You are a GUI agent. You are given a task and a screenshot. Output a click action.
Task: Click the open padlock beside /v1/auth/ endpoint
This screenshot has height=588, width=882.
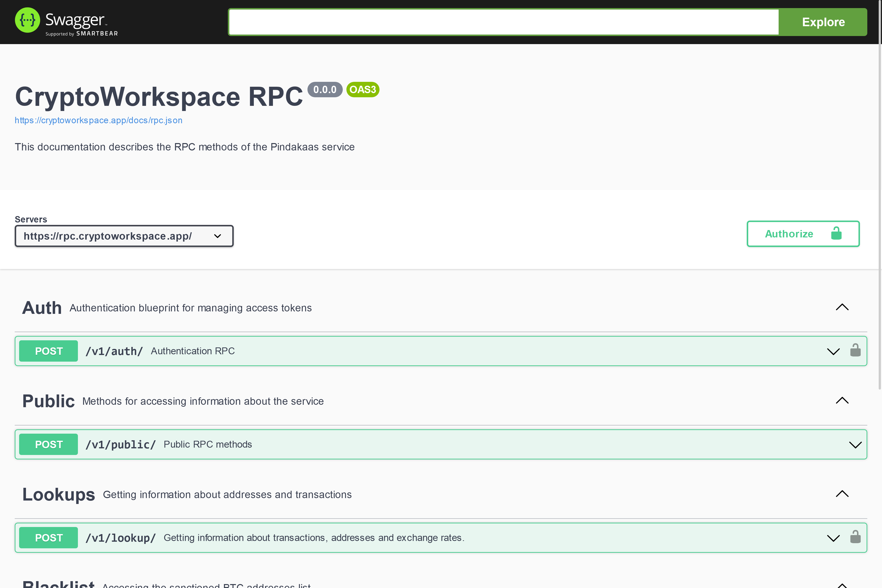coord(855,350)
